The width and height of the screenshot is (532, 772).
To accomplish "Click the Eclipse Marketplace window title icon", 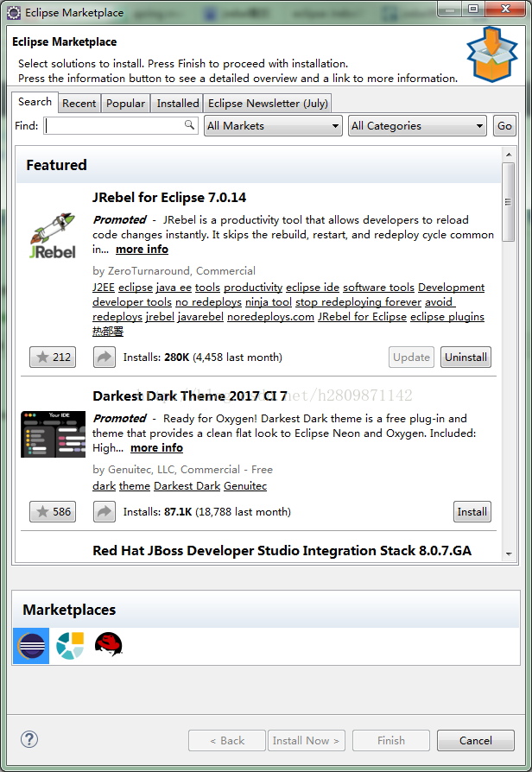I will (x=14, y=13).
